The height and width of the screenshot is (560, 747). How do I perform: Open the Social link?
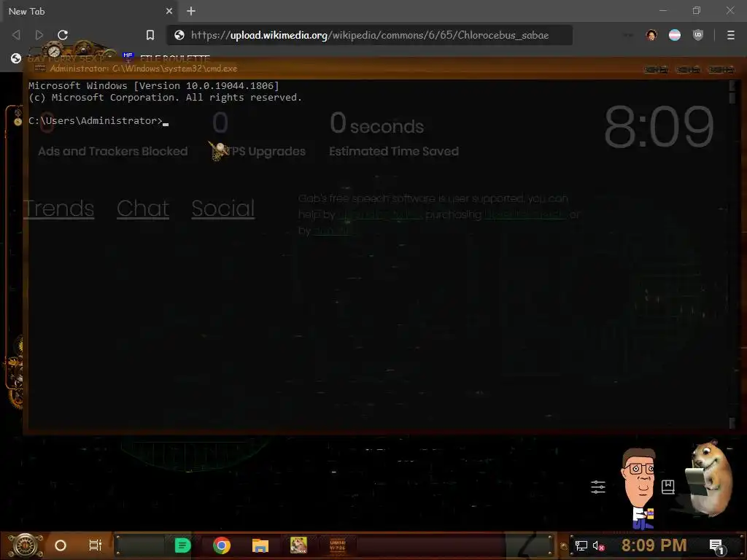pyautogui.click(x=223, y=209)
